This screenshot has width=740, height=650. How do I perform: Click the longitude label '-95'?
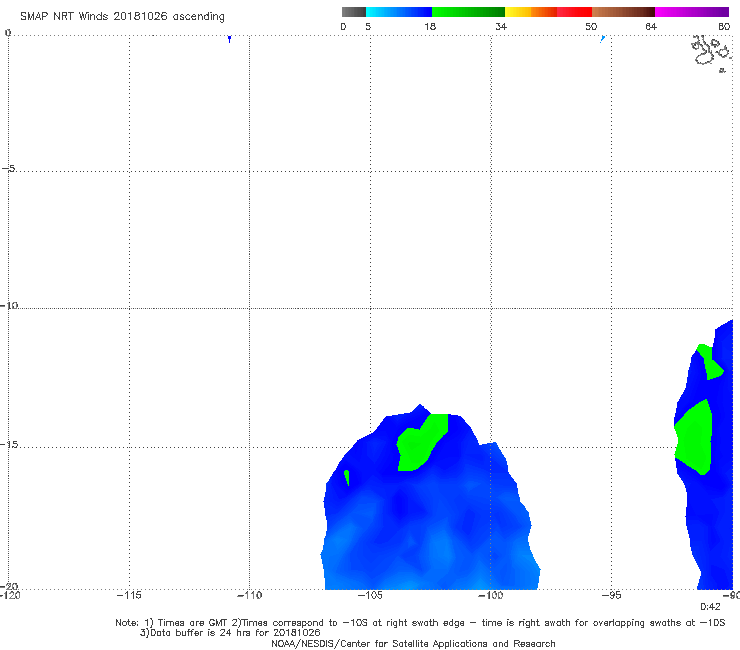pos(611,595)
